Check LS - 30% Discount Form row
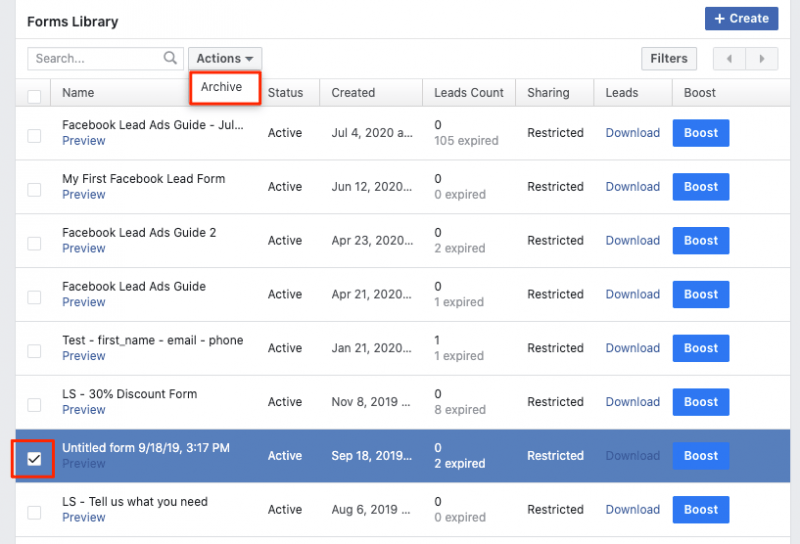This screenshot has width=800, height=544. tap(34, 405)
